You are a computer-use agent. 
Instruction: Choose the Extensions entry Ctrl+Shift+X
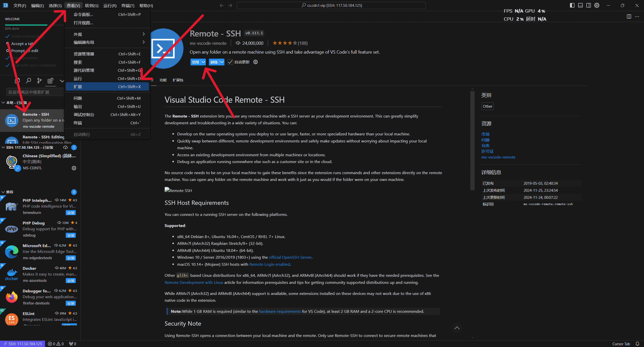pyautogui.click(x=107, y=87)
